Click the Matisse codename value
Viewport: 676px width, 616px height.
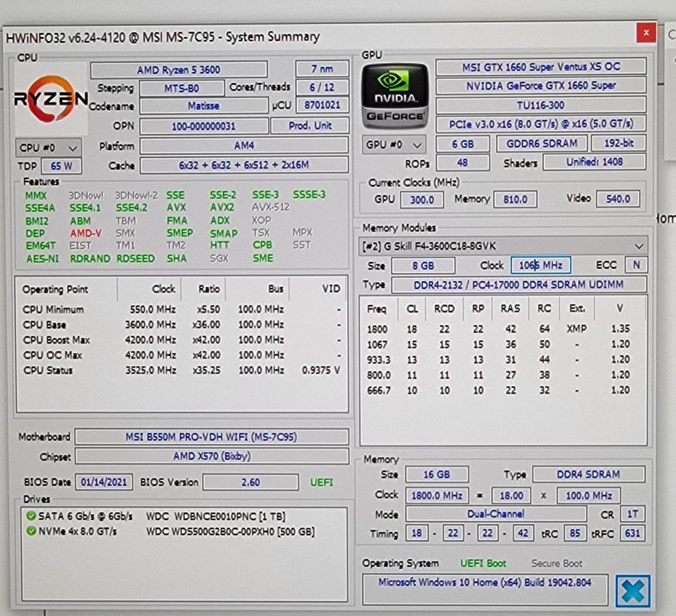pos(203,105)
